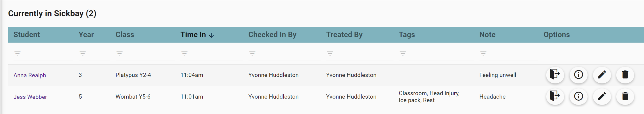This screenshot has height=114, width=644.
Task: Edit Anna Realph's sickbay entry
Action: tap(602, 75)
